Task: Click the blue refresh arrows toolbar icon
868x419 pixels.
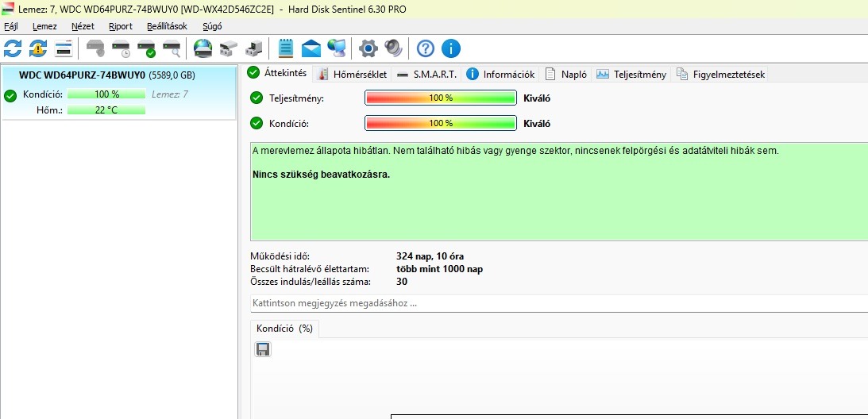Action: [x=12, y=48]
